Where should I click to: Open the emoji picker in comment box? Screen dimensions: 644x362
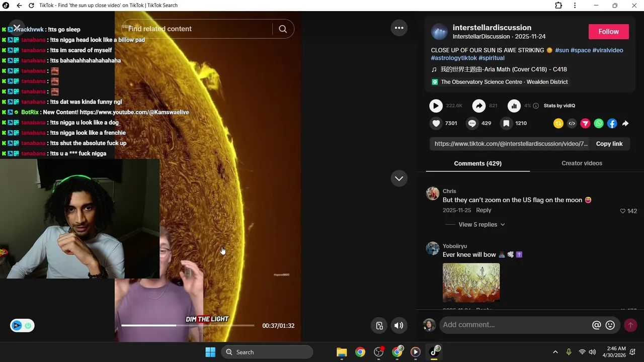(610, 325)
